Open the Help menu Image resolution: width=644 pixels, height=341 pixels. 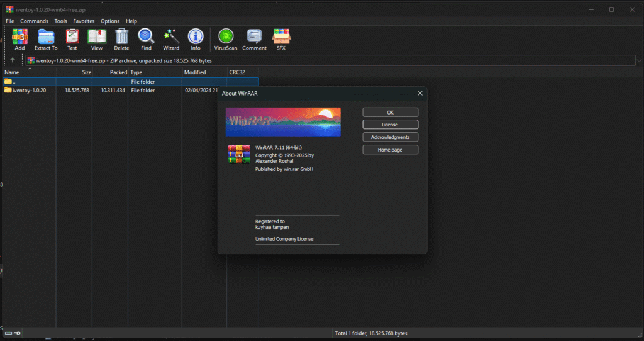click(131, 21)
